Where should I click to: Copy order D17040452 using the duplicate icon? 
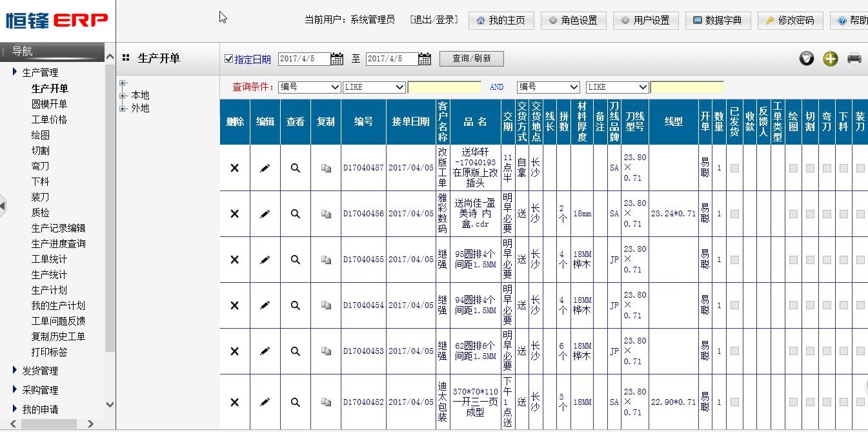(x=325, y=402)
